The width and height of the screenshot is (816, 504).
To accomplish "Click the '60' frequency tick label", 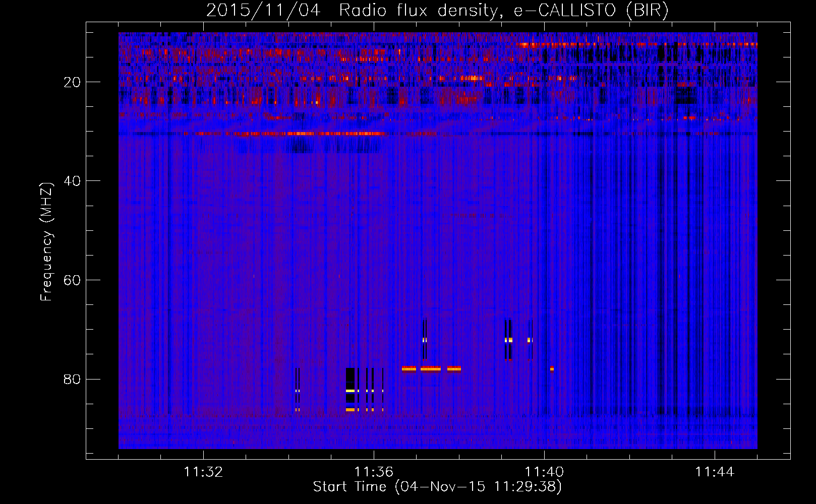I will click(72, 280).
